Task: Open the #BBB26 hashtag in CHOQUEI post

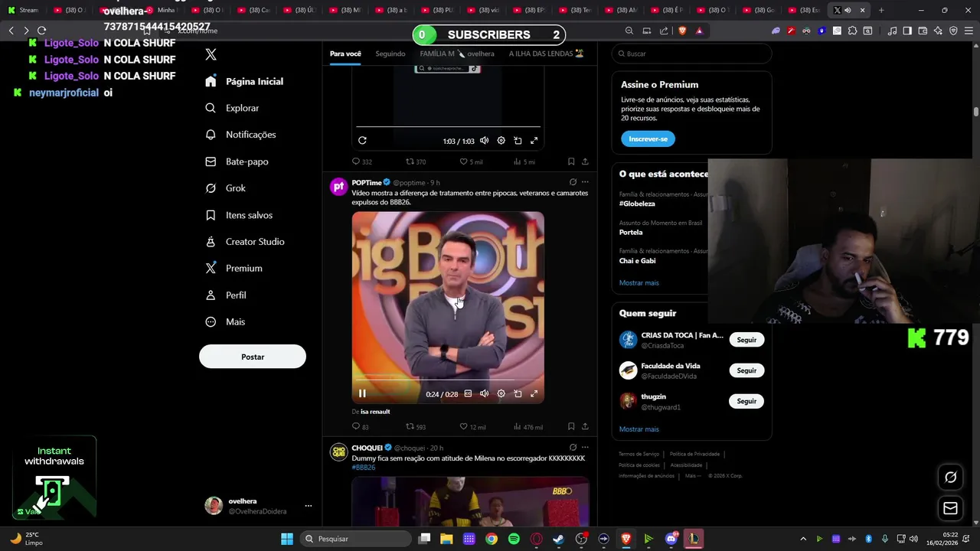Action: point(364,468)
